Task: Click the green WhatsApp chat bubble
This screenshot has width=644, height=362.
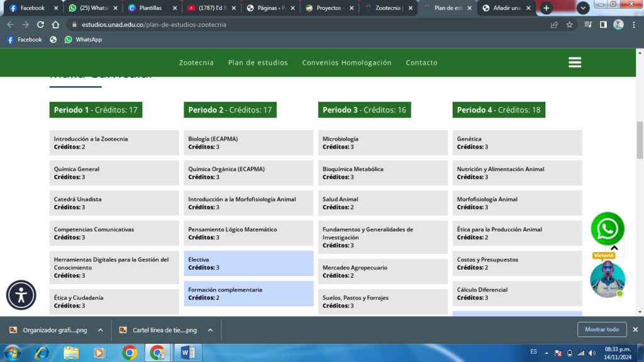Action: point(608,229)
